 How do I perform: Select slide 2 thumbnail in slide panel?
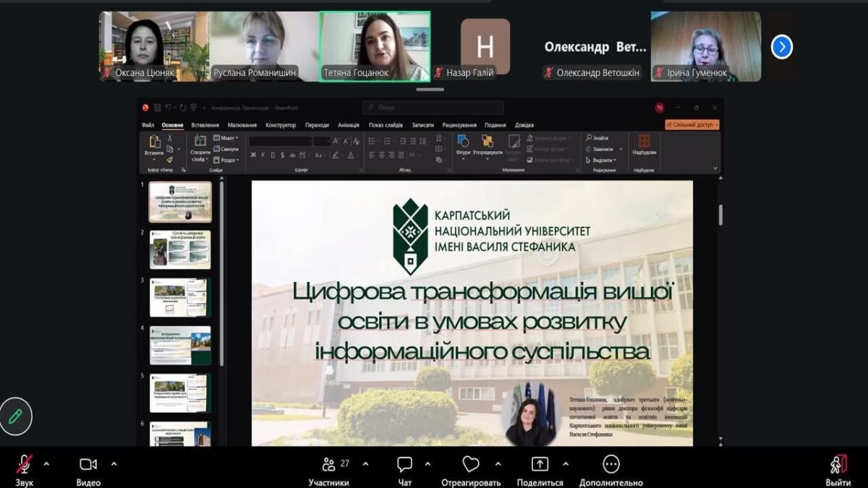click(180, 249)
